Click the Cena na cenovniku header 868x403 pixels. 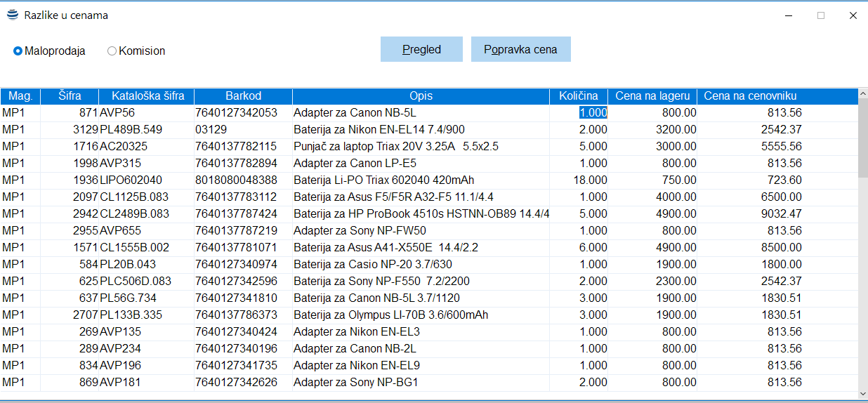(x=750, y=96)
